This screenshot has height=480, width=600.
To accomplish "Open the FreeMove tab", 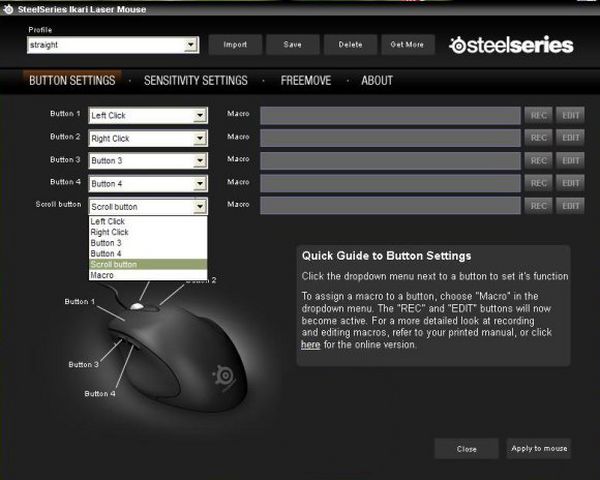I will (308, 80).
